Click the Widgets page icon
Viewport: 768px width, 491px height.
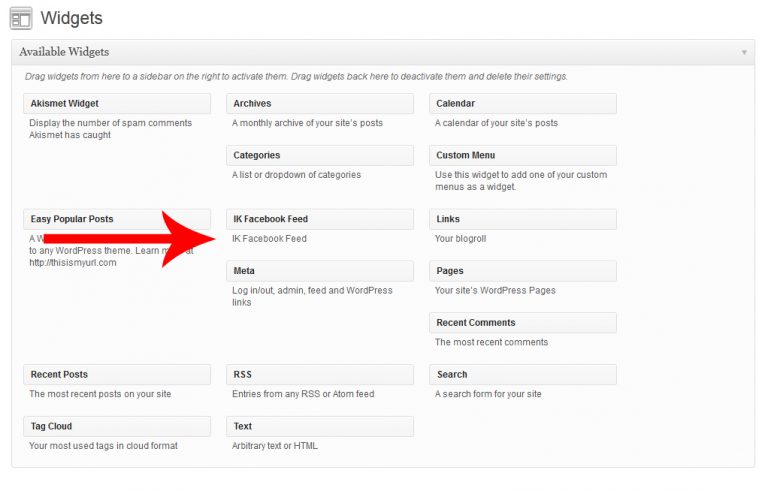20,18
